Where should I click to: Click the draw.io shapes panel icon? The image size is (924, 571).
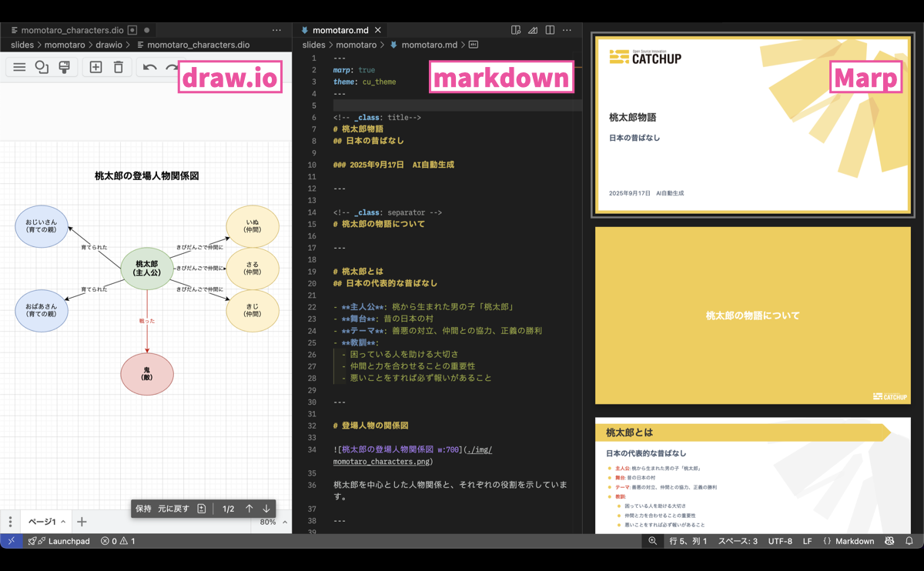point(42,68)
